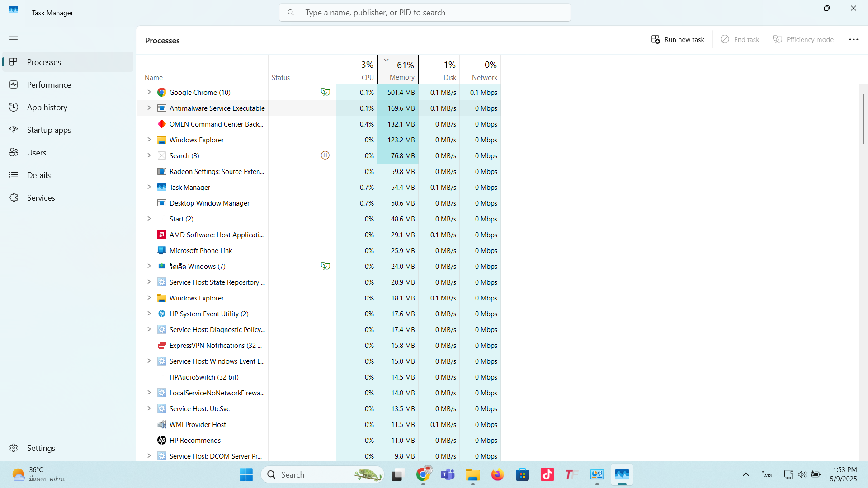This screenshot has width=868, height=488.
Task: Open the Startup apps page
Action: (68, 130)
